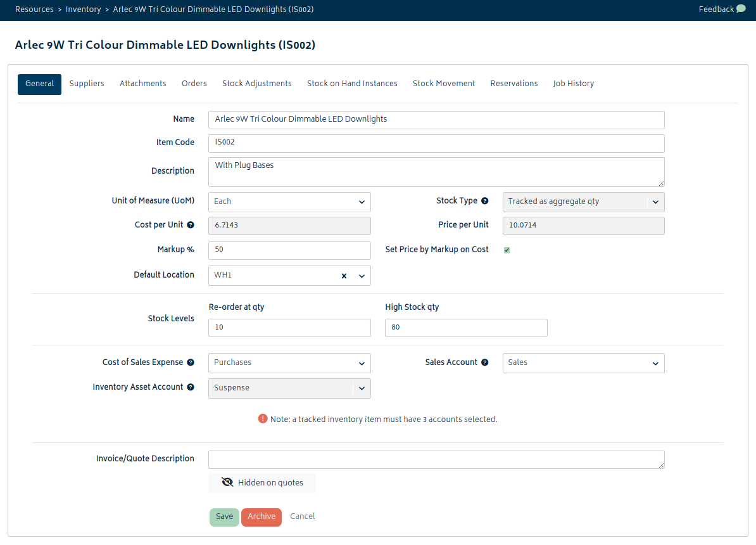Switch to the Suppliers tab
This screenshot has width=756, height=545.
pos(87,84)
